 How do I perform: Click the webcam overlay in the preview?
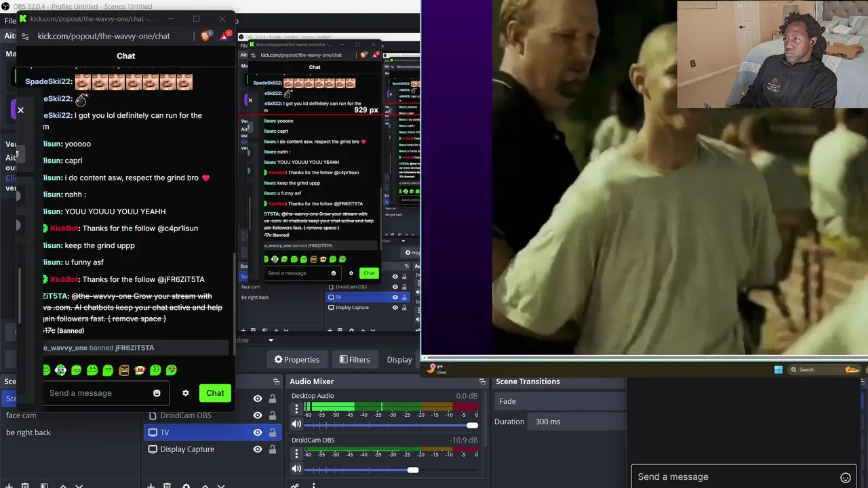[772, 54]
